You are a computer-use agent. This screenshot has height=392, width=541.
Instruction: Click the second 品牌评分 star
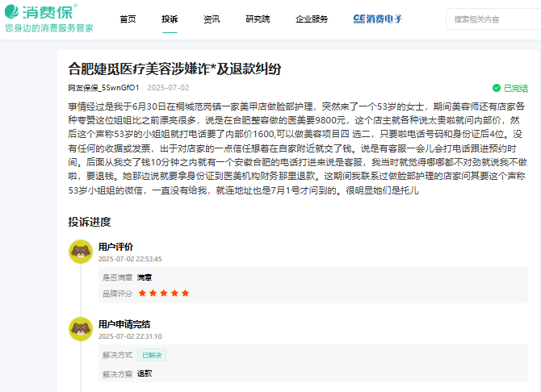153,293
